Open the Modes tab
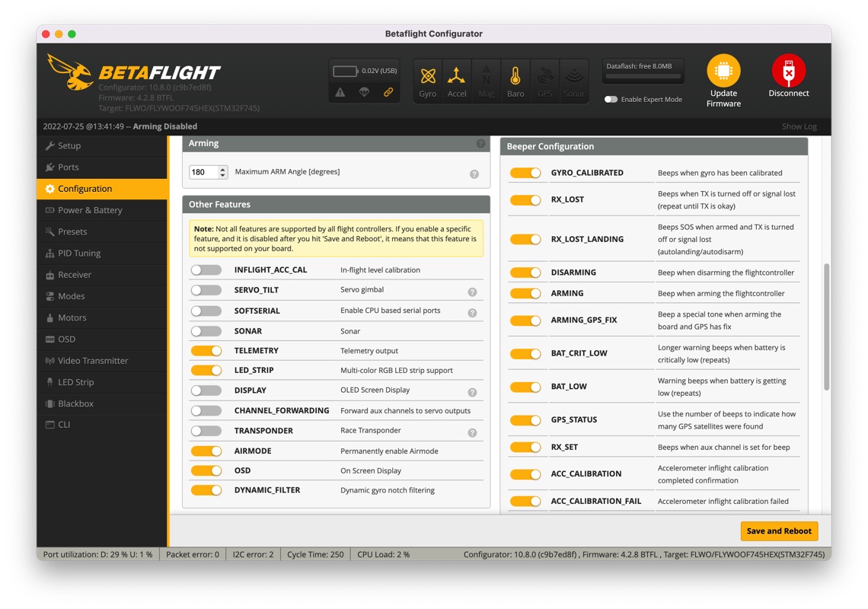This screenshot has width=868, height=609. 102,296
